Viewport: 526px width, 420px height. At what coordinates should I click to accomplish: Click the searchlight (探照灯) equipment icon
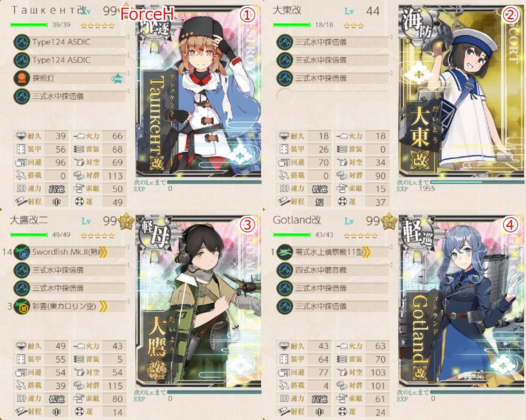[x=21, y=78]
